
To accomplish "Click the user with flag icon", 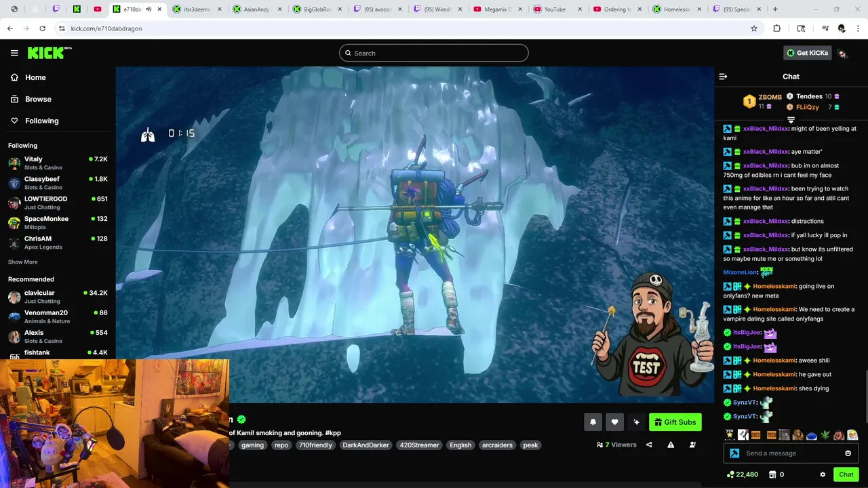I will click(692, 445).
